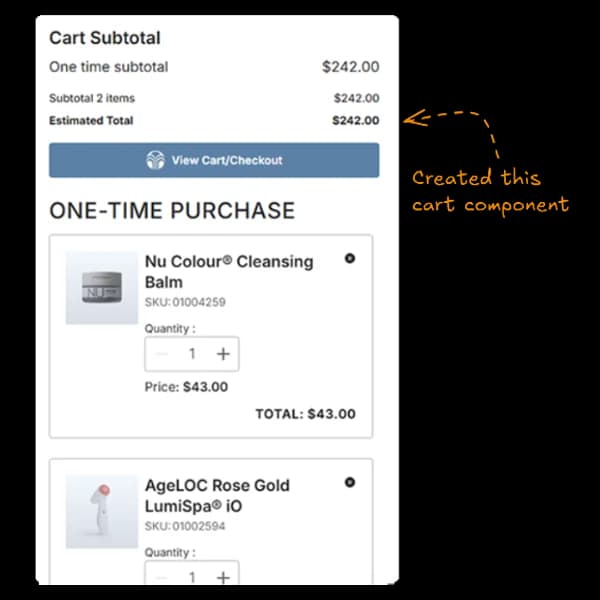Open the Nu Colour Cleansing Balm thumbnail

coord(101,288)
